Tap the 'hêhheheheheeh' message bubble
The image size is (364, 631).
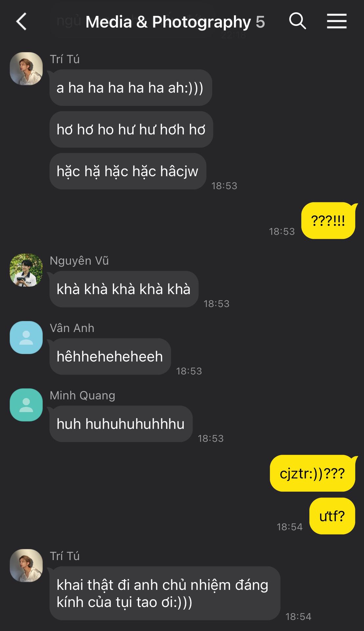coord(110,357)
